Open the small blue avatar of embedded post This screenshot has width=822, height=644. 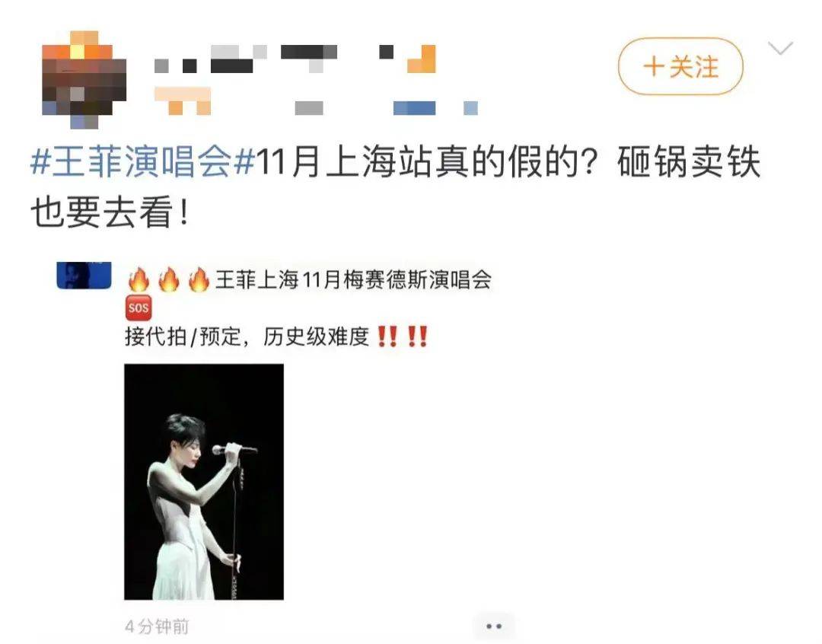click(x=84, y=276)
